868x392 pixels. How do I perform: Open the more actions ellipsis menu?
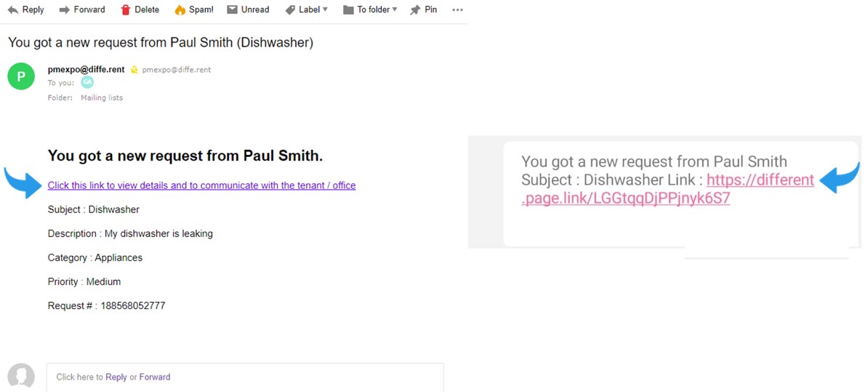point(457,10)
